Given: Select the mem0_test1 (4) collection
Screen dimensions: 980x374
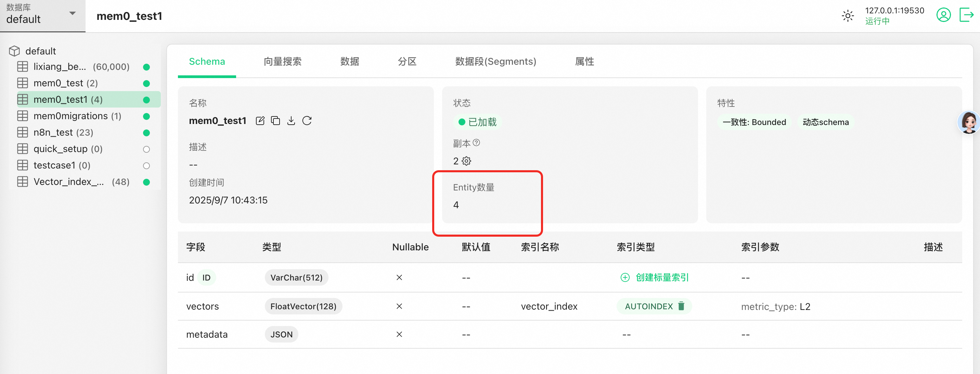Looking at the screenshot, I should tap(88, 99).
